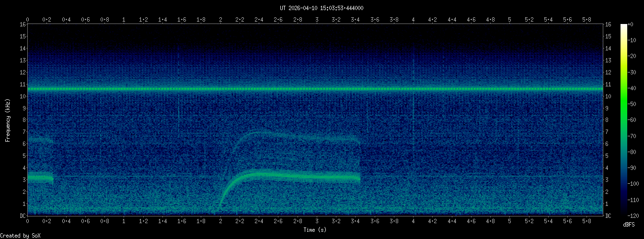Click the dBFS label under the color scale
Image resolution: width=644 pixels, height=239 pixels.
click(629, 225)
